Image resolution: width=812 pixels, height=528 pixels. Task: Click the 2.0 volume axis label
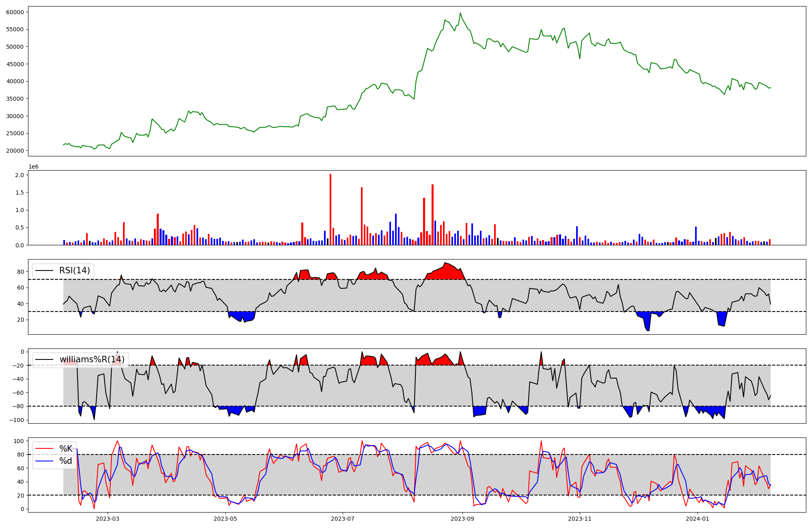pos(20,175)
